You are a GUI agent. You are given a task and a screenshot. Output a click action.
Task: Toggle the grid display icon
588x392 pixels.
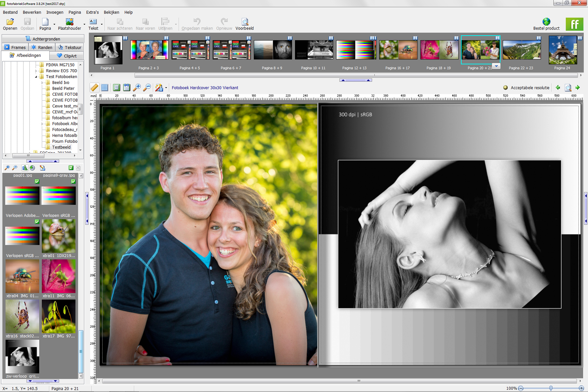(105, 88)
